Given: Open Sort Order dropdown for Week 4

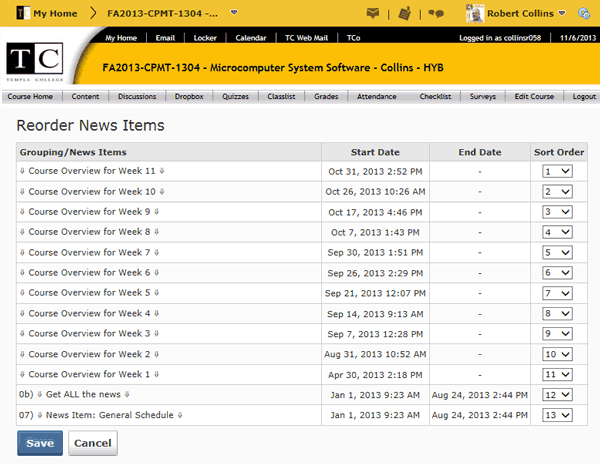Looking at the screenshot, I should point(557,314).
